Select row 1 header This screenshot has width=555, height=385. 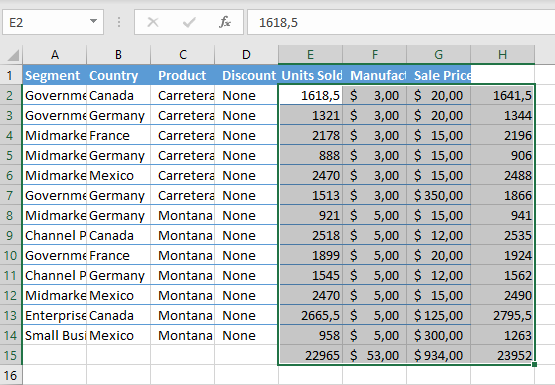coord(11,75)
